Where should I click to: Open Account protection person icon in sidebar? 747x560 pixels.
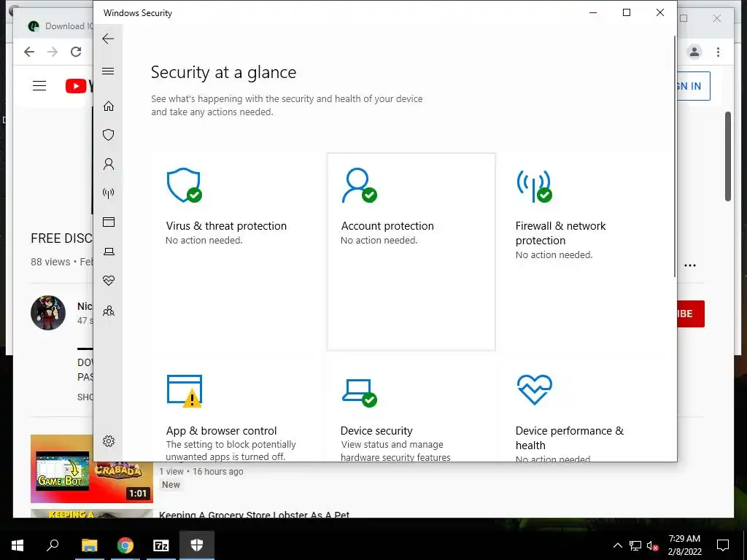coord(109,164)
